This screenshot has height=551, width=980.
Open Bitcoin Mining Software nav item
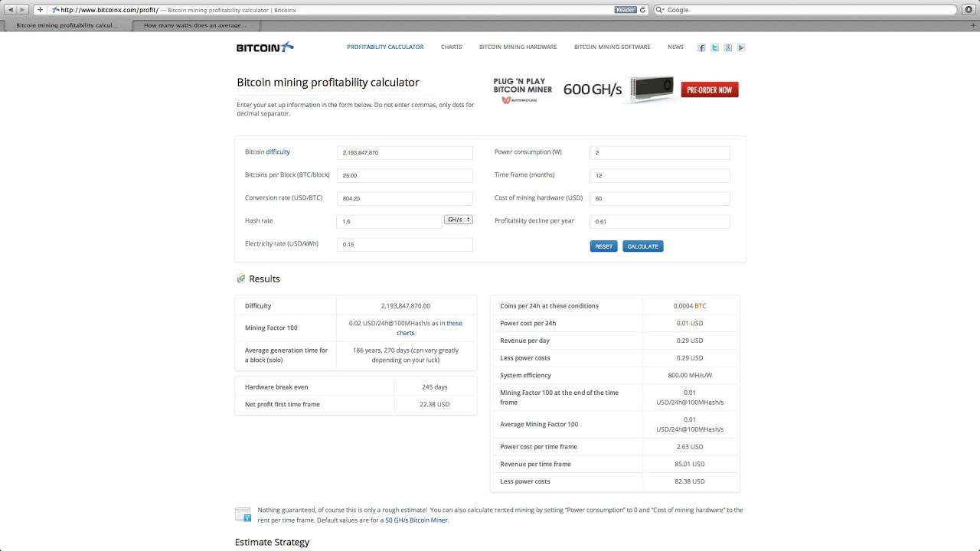click(612, 47)
